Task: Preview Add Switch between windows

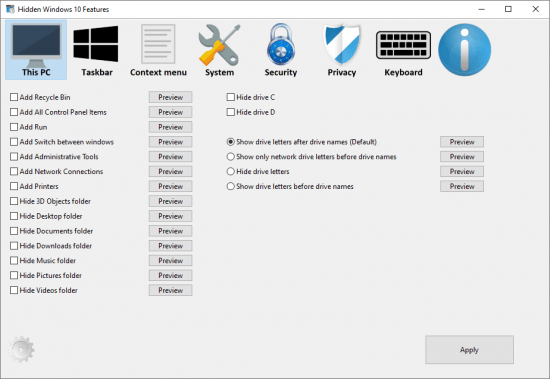Action: 170,142
